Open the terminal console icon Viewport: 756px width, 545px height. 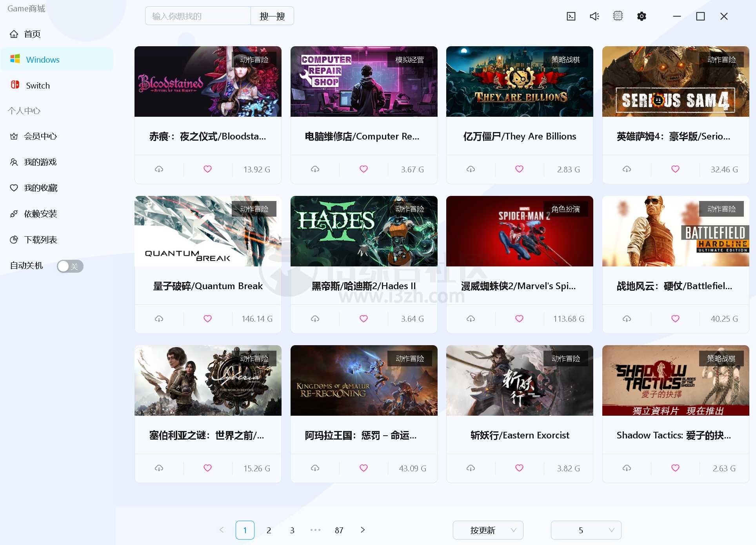tap(571, 16)
